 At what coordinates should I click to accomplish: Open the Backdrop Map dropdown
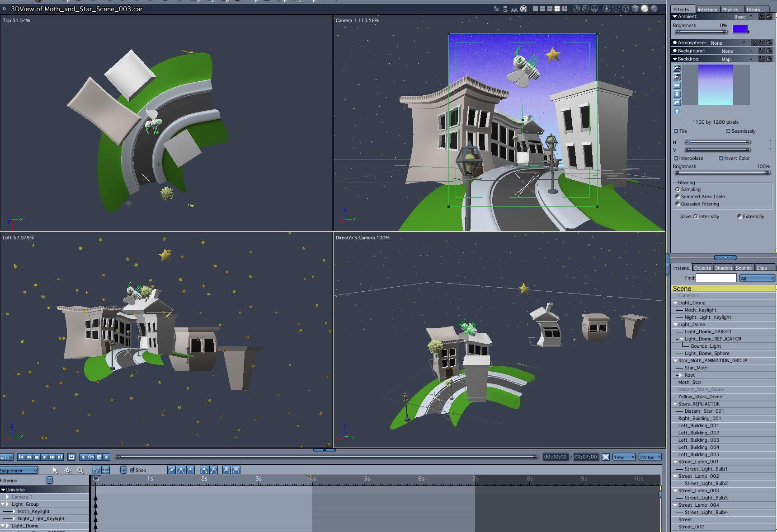[737, 59]
